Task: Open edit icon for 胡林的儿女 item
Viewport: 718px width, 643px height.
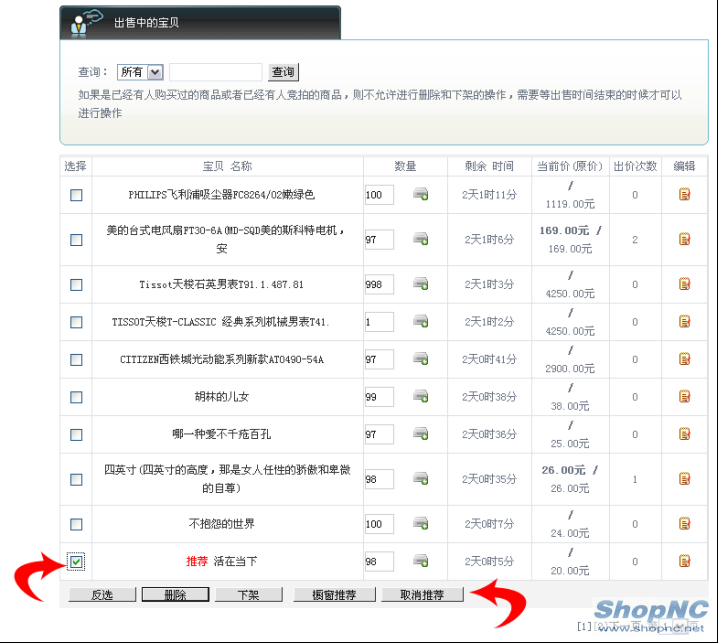Action: point(684,397)
